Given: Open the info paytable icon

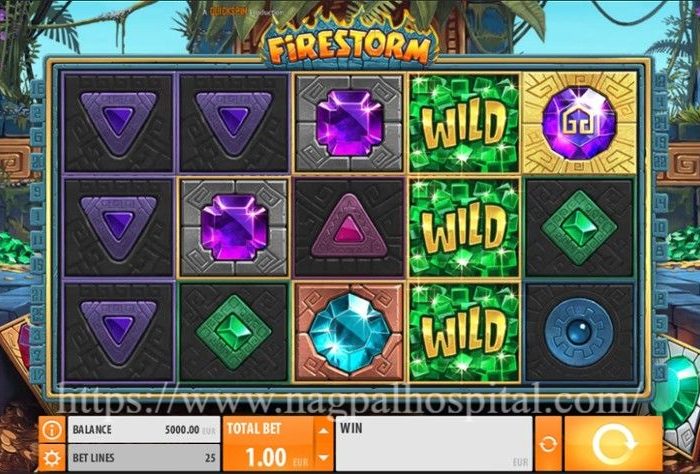Looking at the screenshot, I should 52,430.
